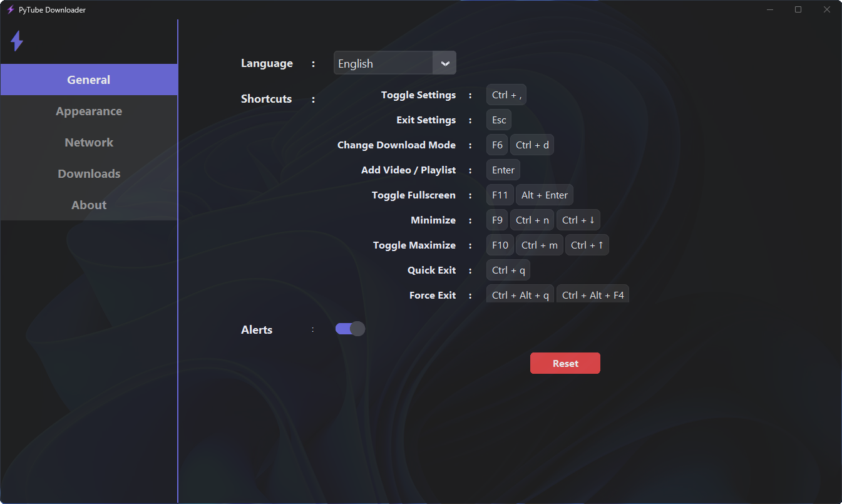Select the Ctrl + , shortcut key
Screen dimensions: 842x504
(x=506, y=95)
